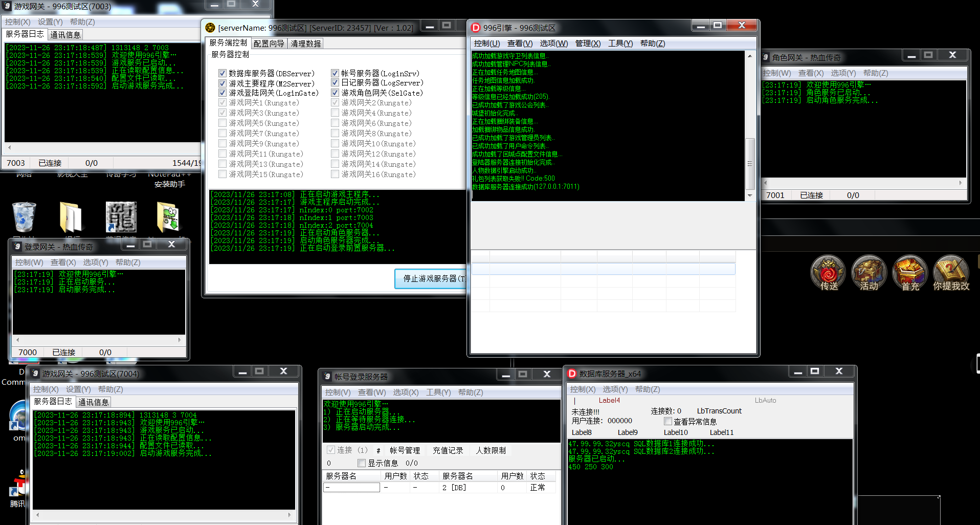
Task: Open the 你提我改 feedback icon
Action: 951,273
